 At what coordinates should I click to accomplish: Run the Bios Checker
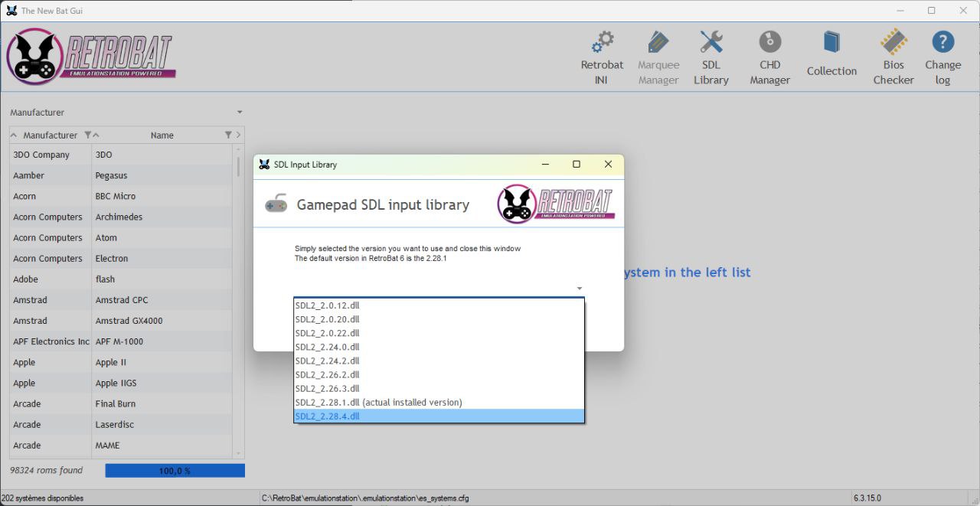coord(893,57)
